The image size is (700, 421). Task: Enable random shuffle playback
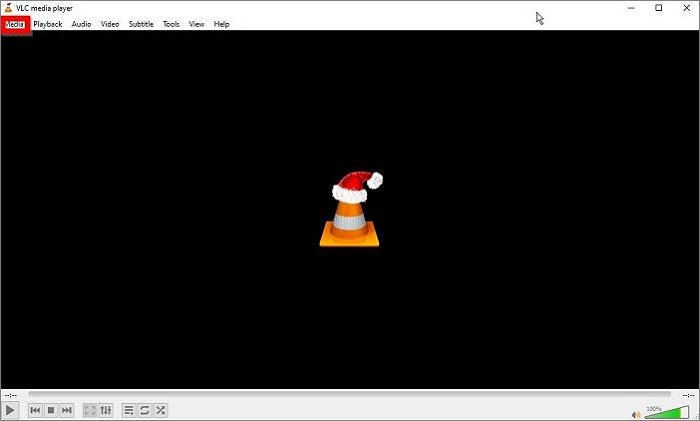(161, 410)
